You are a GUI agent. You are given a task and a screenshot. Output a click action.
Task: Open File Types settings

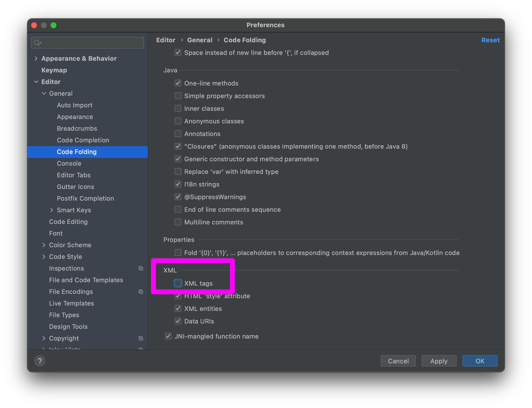[64, 315]
